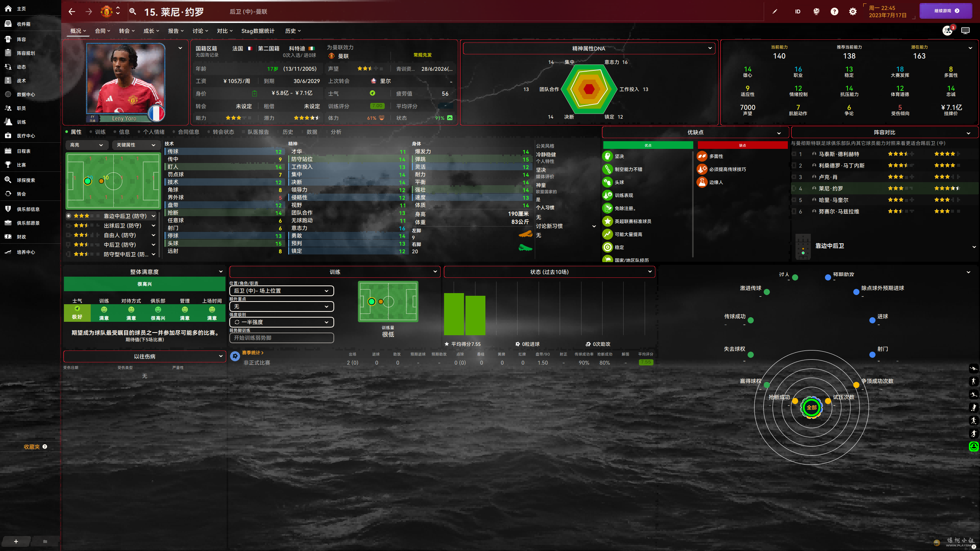Open the settings gear icon
The height and width of the screenshot is (551, 980).
point(853,11)
